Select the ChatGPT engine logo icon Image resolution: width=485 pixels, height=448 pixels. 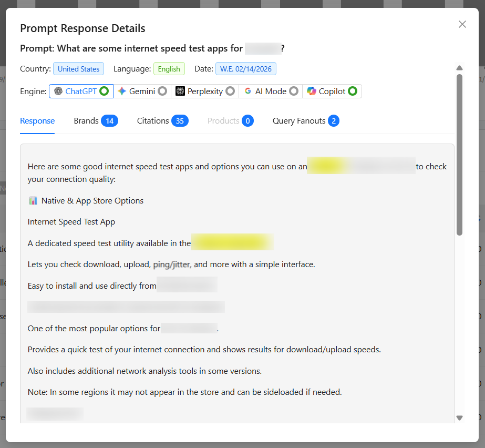pyautogui.click(x=58, y=91)
